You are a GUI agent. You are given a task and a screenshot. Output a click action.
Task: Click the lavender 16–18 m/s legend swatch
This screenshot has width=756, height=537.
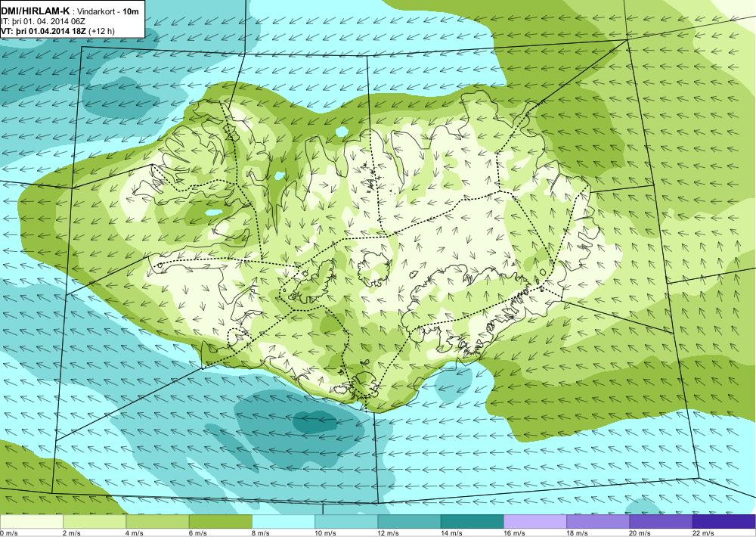tap(535, 522)
